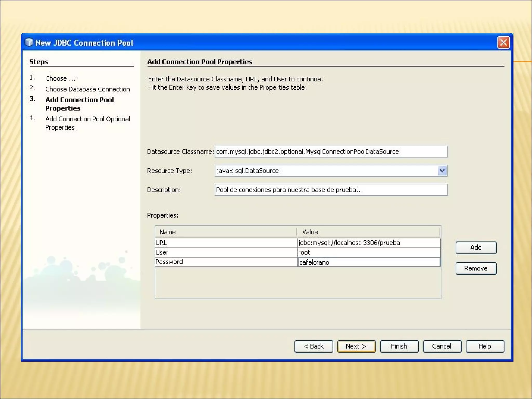Select the URL name cell in Properties
This screenshot has height=399, width=532.
[x=226, y=243]
